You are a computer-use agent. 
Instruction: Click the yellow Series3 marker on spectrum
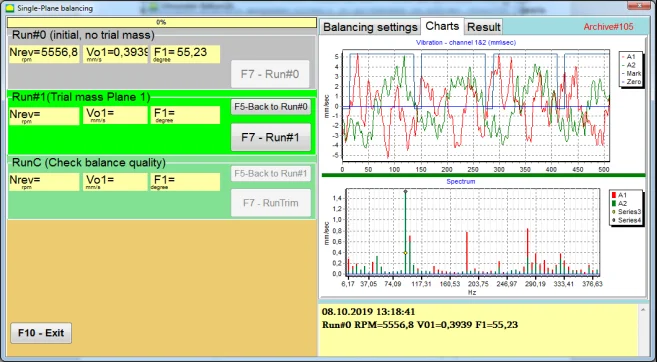(405, 253)
